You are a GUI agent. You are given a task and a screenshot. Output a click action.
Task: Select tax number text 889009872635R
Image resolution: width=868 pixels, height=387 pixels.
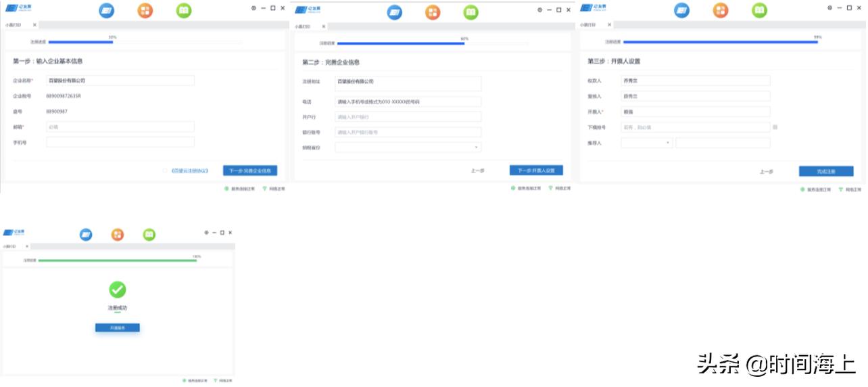tap(64, 96)
